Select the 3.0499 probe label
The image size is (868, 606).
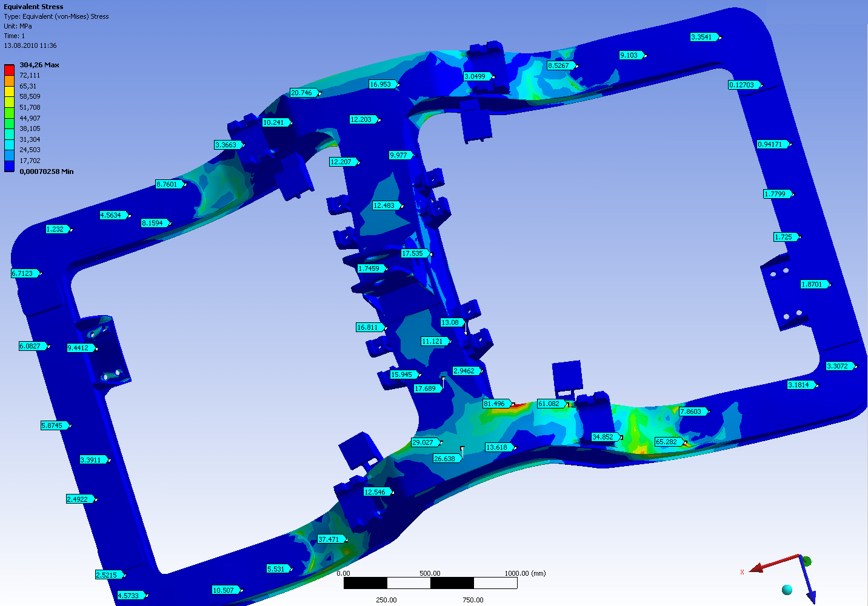pos(477,76)
